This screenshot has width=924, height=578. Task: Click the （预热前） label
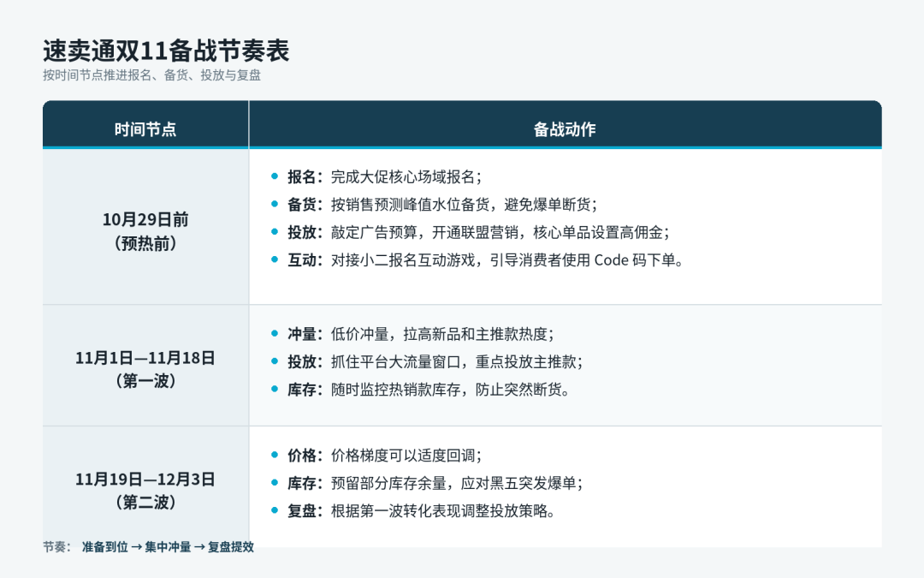click(145, 243)
